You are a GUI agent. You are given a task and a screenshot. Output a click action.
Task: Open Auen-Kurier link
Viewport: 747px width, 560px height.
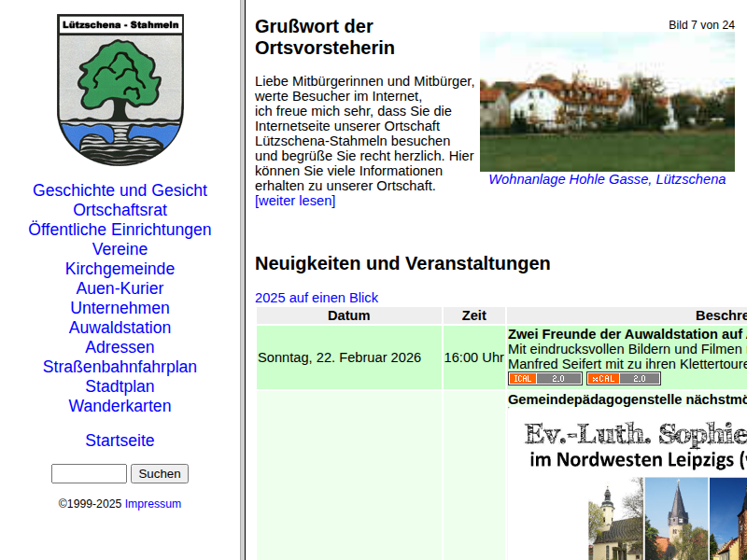(120, 288)
